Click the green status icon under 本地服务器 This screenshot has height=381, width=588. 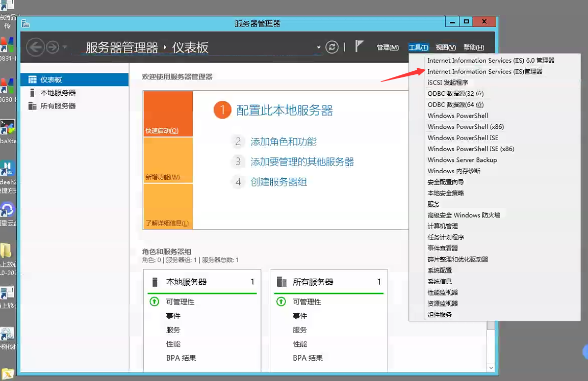tap(155, 302)
